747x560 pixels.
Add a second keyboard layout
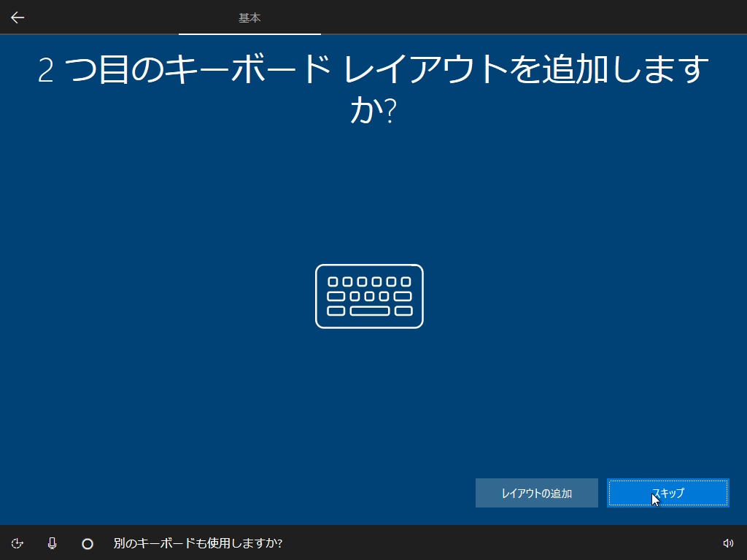coord(536,493)
